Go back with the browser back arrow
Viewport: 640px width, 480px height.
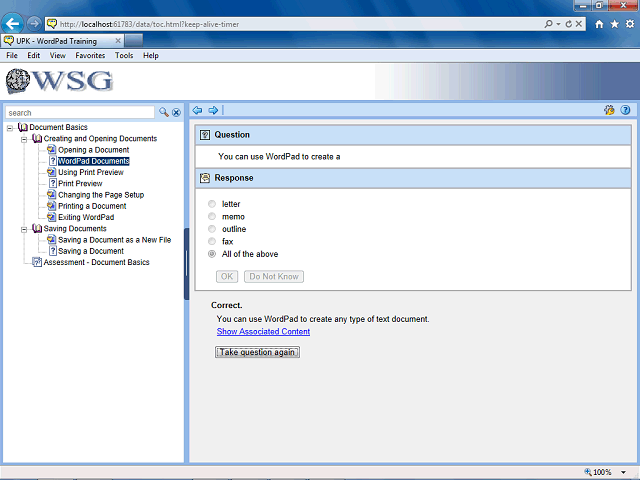click(12, 24)
